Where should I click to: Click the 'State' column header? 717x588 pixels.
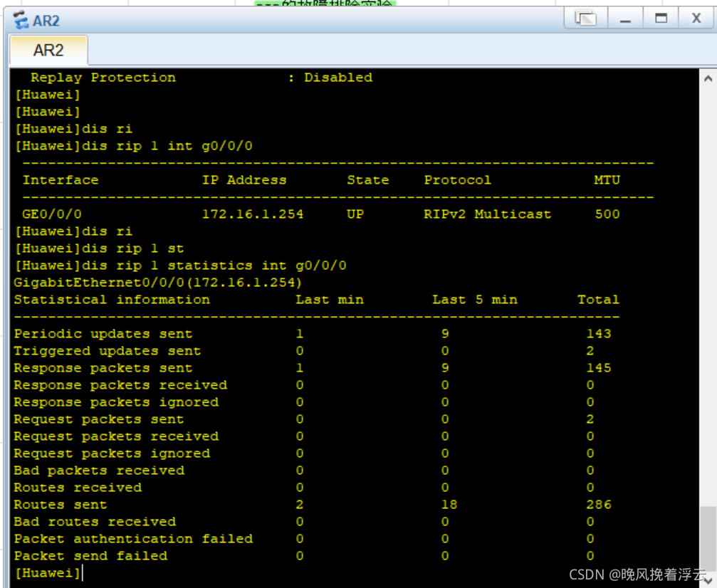[367, 179]
